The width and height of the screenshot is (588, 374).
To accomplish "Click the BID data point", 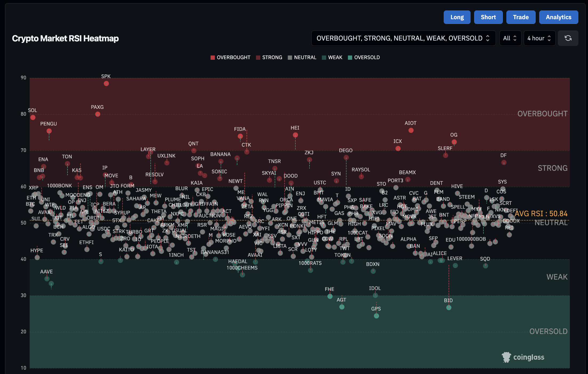I will pos(449,308).
